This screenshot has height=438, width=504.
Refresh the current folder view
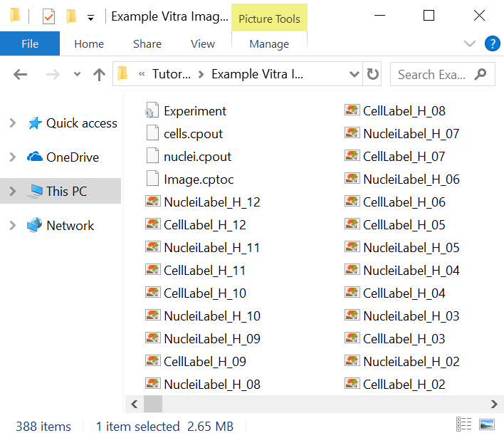(x=373, y=74)
